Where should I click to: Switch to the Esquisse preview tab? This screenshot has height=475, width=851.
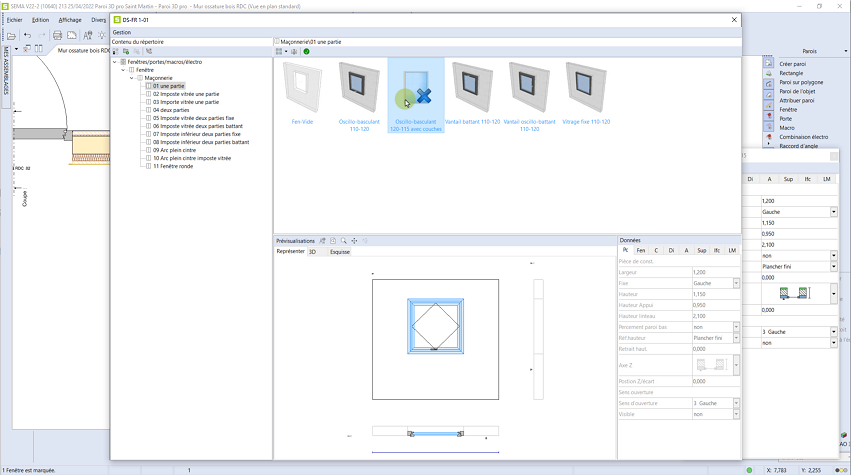click(x=340, y=252)
